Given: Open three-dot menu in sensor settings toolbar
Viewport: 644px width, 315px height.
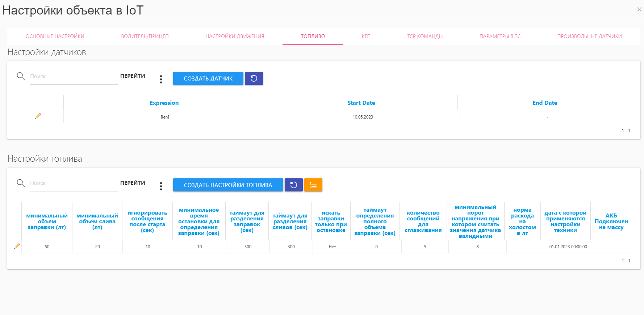Looking at the screenshot, I should point(161,79).
